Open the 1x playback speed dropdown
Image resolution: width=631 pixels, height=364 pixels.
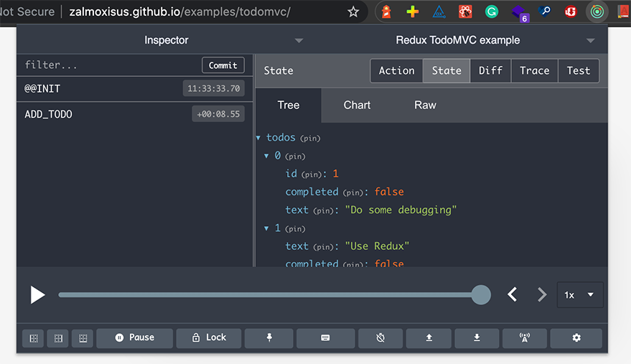[x=579, y=295]
